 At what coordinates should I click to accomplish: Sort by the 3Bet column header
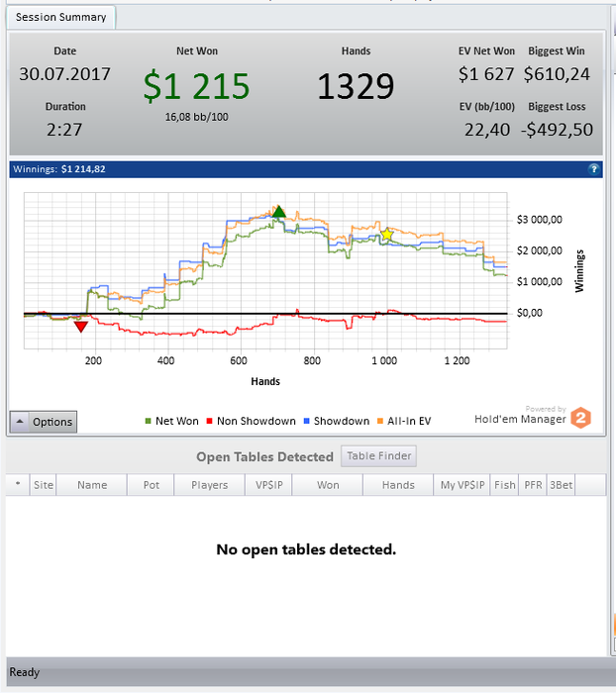[x=562, y=485]
